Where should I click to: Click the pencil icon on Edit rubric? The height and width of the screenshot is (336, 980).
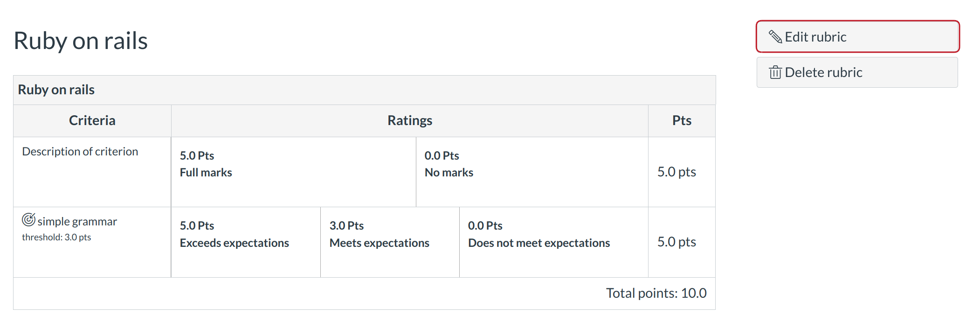click(775, 36)
